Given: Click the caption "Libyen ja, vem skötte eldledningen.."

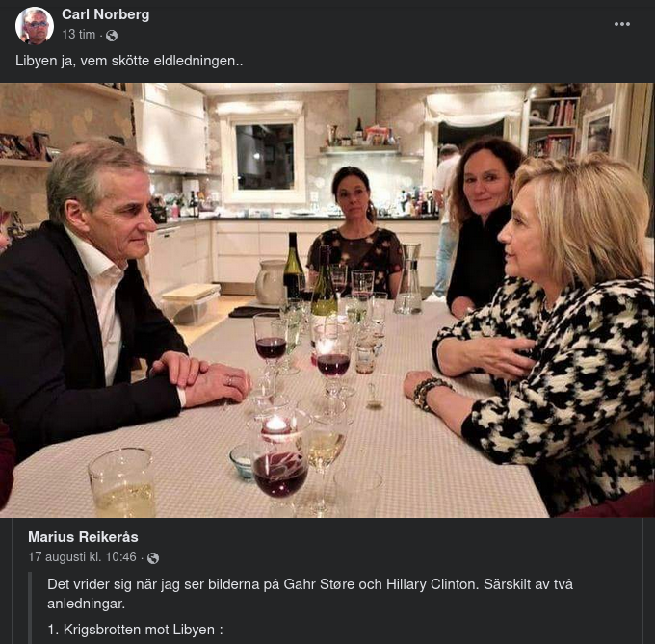Looking at the screenshot, I should tap(129, 61).
